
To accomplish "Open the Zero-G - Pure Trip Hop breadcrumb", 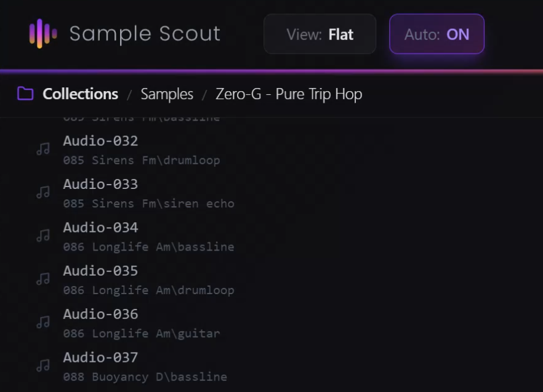I will coord(289,94).
